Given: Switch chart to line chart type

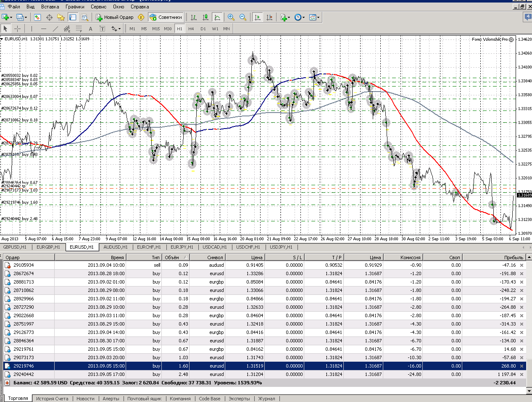Looking at the screenshot, I should click(x=217, y=17).
